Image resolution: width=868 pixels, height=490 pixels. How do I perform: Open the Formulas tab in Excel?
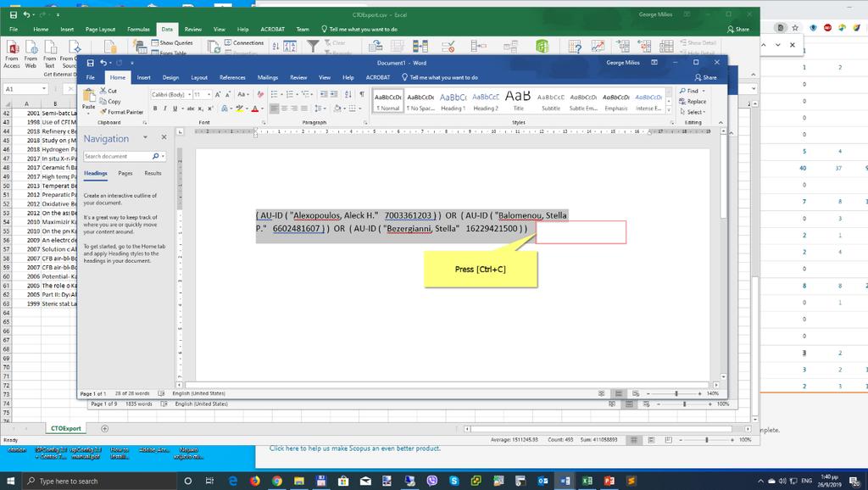pyautogui.click(x=138, y=30)
